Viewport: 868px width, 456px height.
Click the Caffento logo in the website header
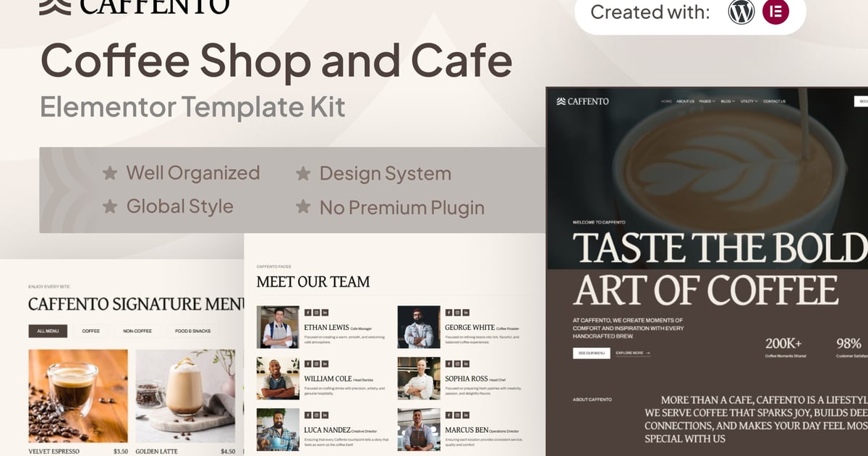[581, 102]
